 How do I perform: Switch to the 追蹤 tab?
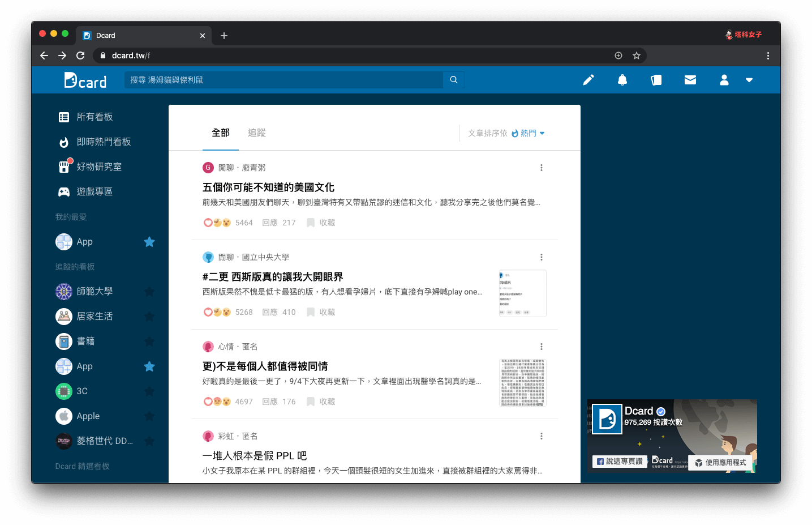click(x=257, y=133)
